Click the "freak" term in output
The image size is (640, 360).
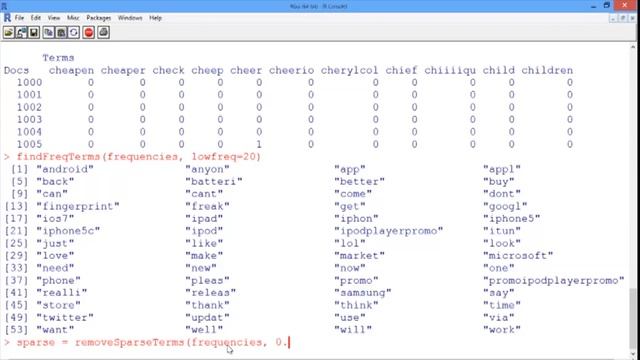pyautogui.click(x=207, y=206)
